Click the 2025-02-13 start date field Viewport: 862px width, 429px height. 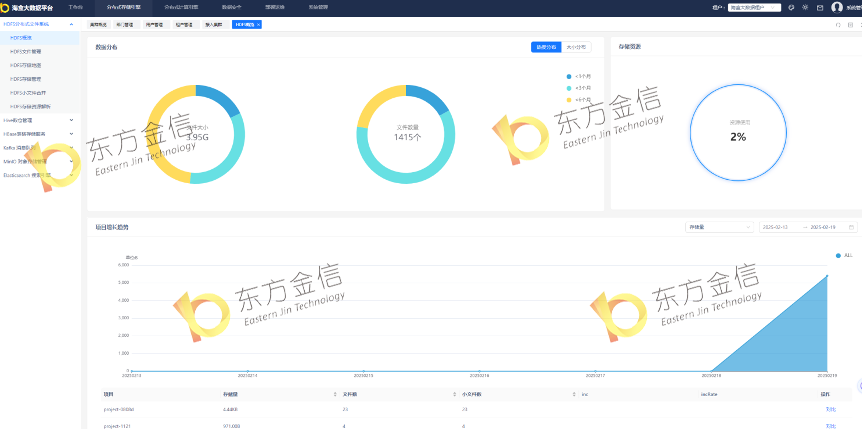tap(775, 227)
